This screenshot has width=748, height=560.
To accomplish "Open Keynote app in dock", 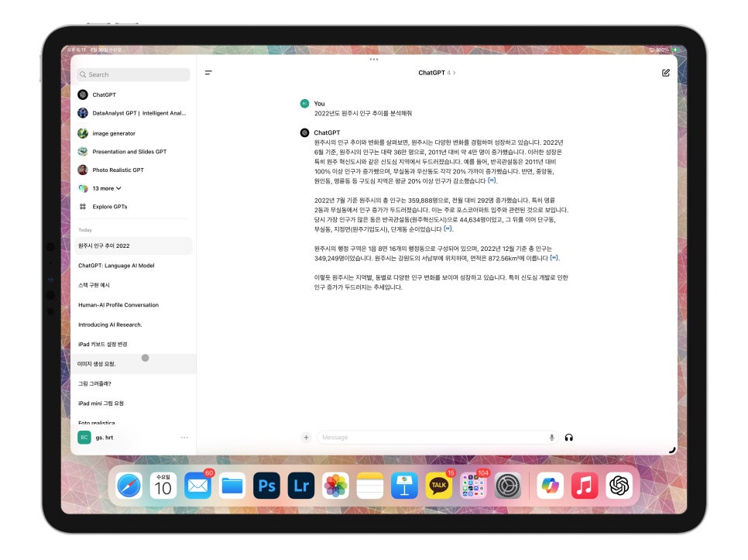I will pyautogui.click(x=404, y=486).
